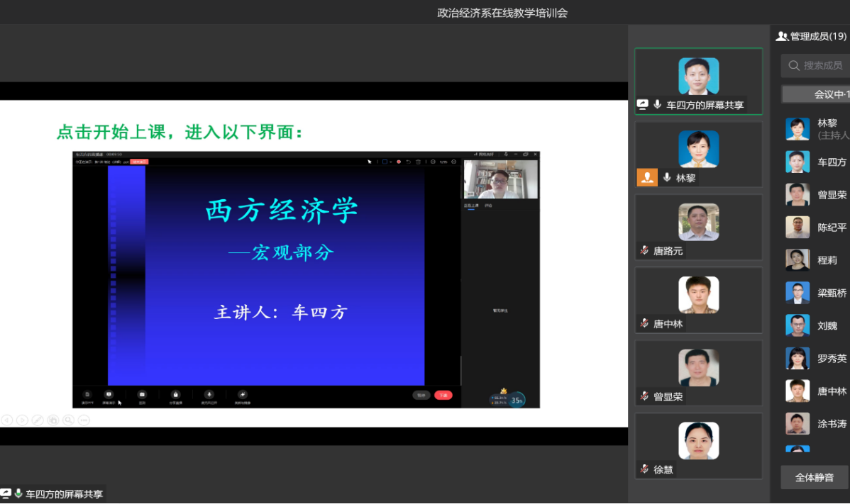Unmute 徐慧 via the muted mic icon
Viewport: 850px width, 504px height.
click(644, 469)
